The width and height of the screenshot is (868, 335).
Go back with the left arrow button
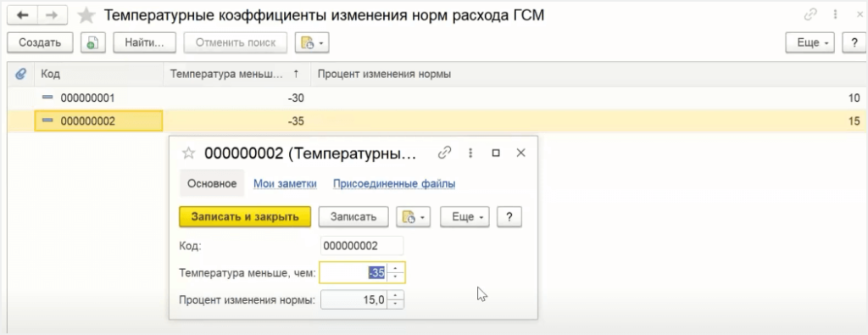[x=22, y=15]
